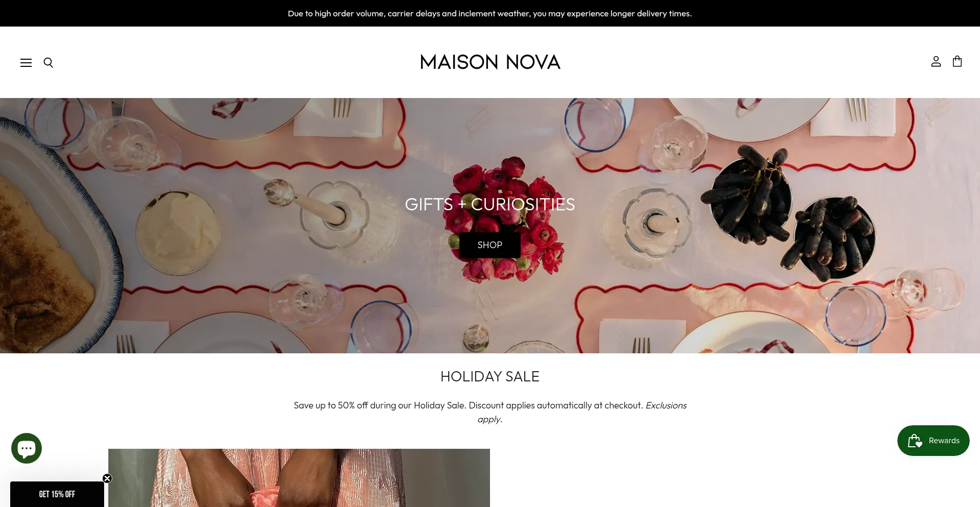Open the account profile icon
Viewport: 980px width, 507px height.
pyautogui.click(x=936, y=62)
